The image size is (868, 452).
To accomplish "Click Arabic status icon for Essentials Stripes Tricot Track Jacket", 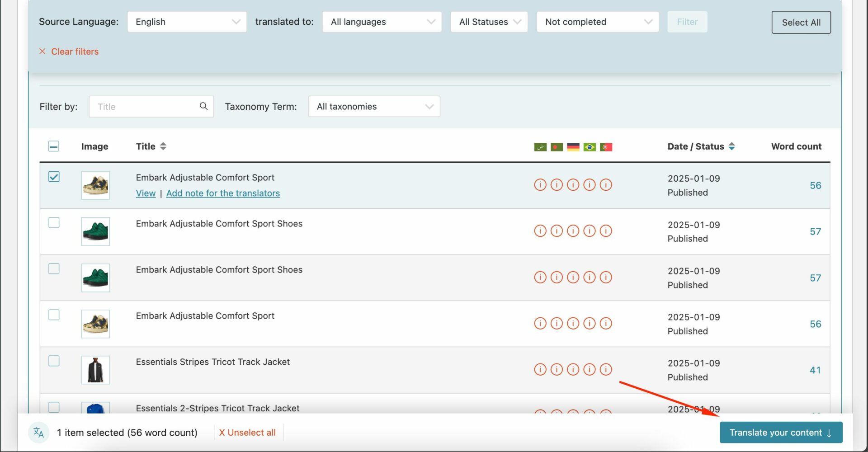I will click(x=540, y=369).
